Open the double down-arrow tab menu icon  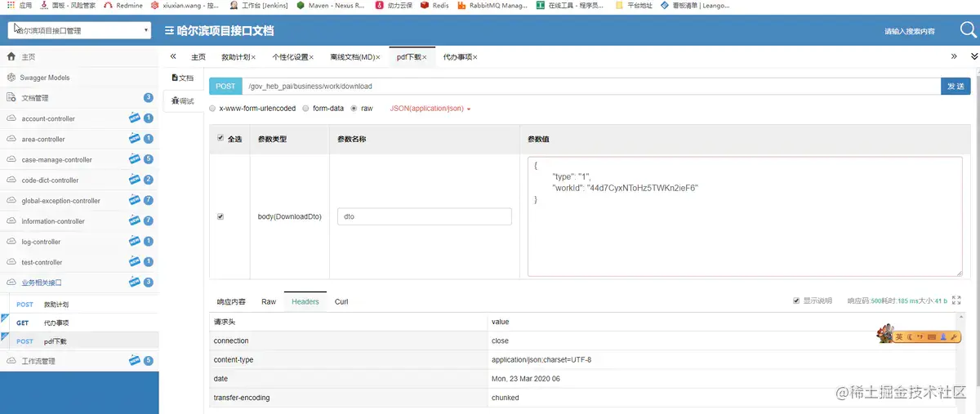(974, 56)
